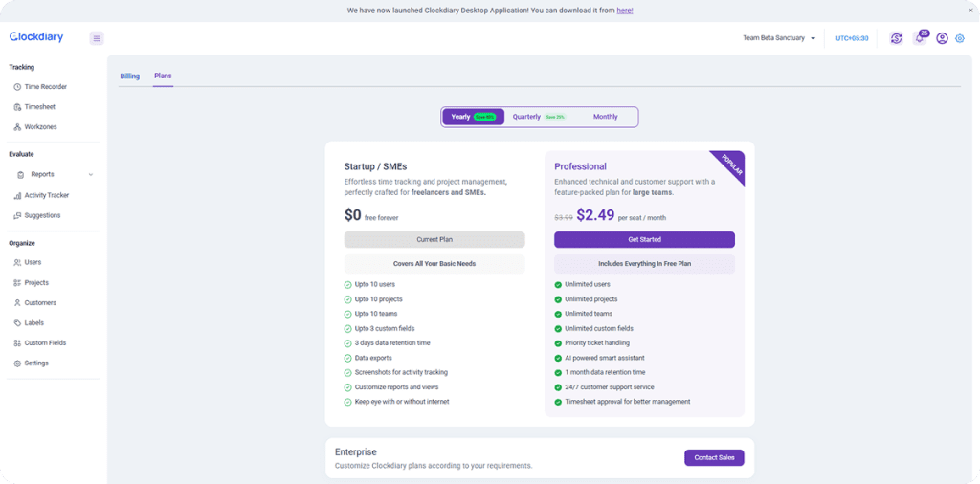Click the Current Plan button
The image size is (980, 484).
coord(434,240)
